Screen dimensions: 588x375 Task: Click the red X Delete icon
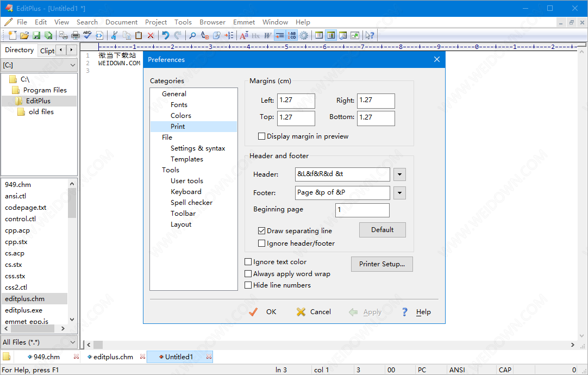click(151, 35)
